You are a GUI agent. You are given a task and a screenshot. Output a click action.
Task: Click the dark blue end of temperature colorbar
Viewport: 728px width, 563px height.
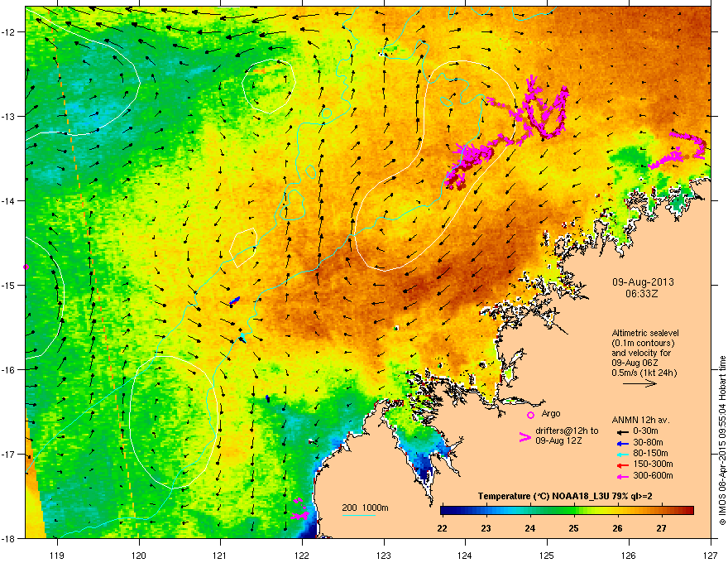(x=445, y=511)
